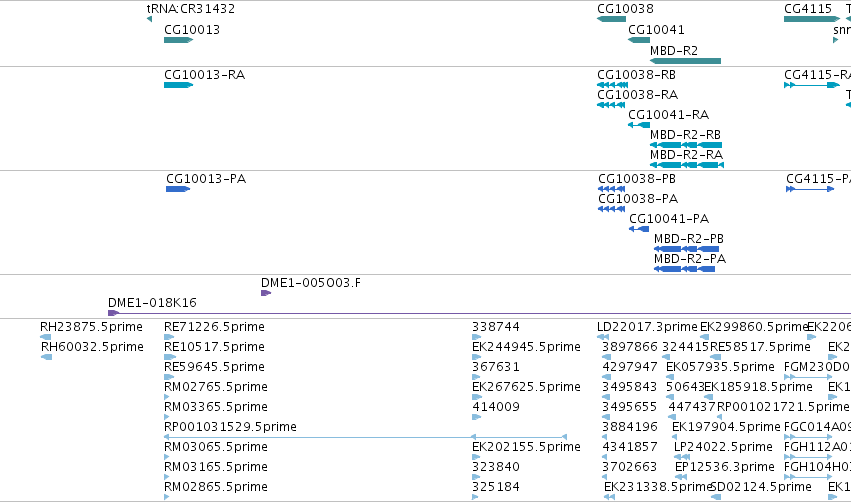The image size is (851, 502).
Task: Open the 4341857 feature label
Action: coord(630,448)
